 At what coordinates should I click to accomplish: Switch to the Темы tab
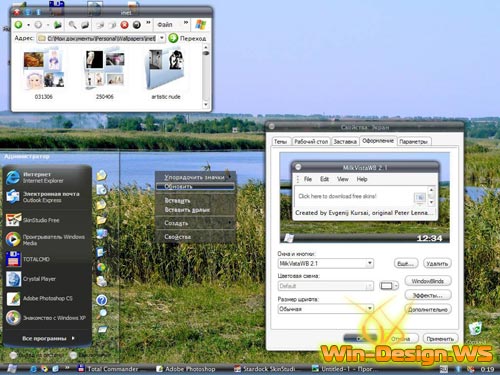(281, 142)
